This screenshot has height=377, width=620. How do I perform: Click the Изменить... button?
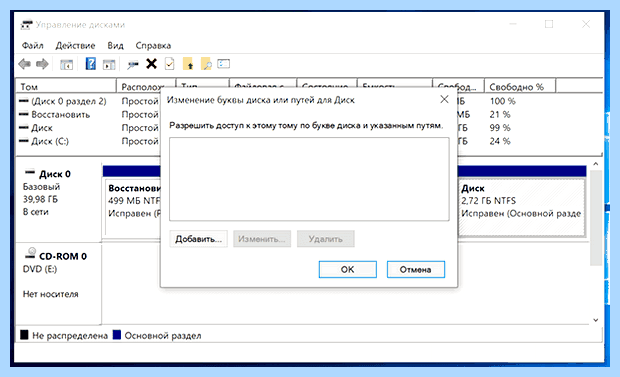click(x=262, y=239)
